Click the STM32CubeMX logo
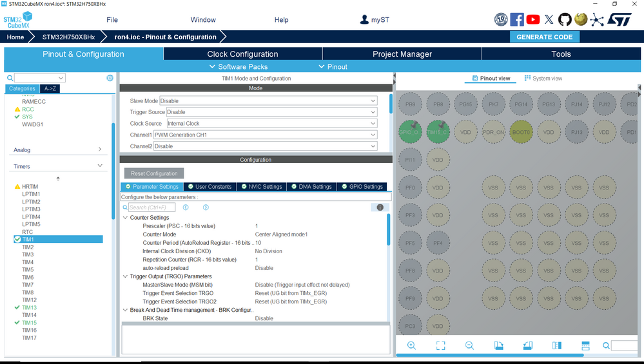644x364 pixels. pyautogui.click(x=18, y=20)
